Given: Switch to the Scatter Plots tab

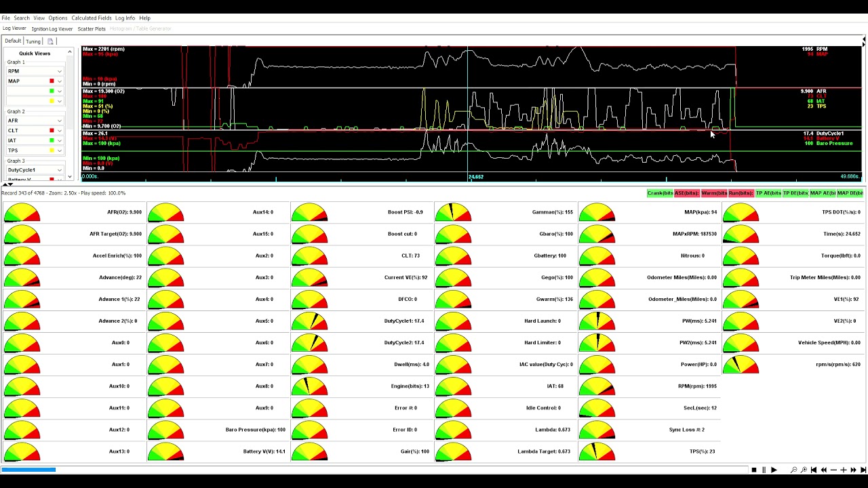Looking at the screenshot, I should coord(92,29).
